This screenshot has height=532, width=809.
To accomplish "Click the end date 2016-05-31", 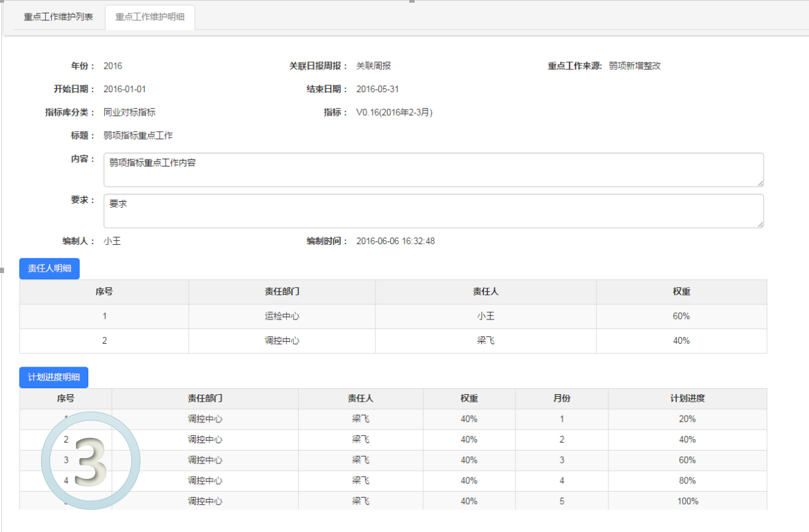I will [378, 89].
